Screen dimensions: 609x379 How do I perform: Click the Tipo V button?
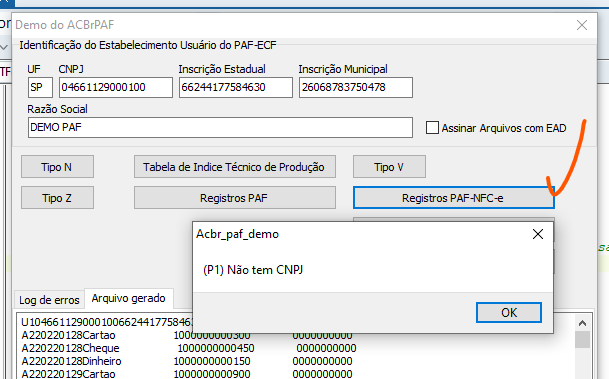click(x=389, y=167)
